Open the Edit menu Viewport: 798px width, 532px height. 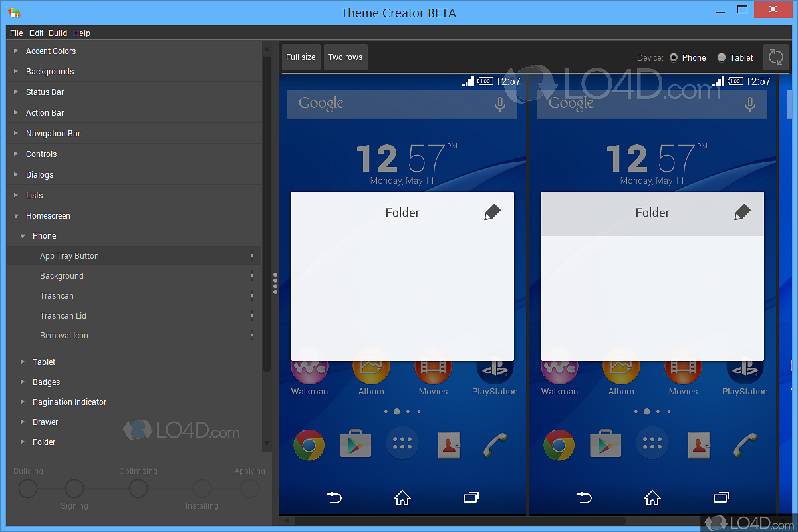pyautogui.click(x=37, y=33)
